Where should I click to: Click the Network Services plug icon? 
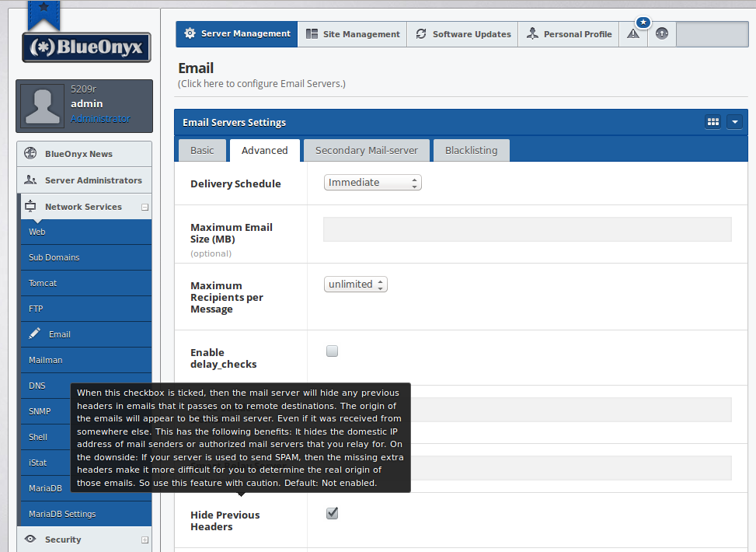(x=30, y=206)
